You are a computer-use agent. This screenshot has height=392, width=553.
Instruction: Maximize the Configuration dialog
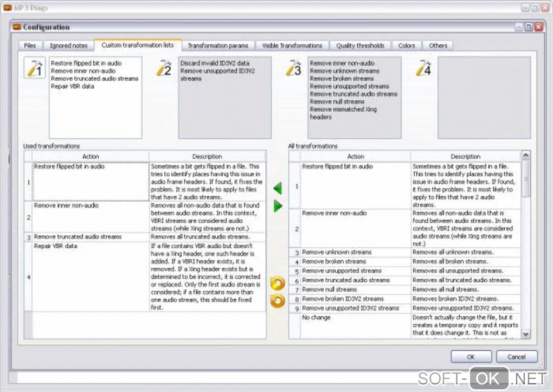point(528,27)
